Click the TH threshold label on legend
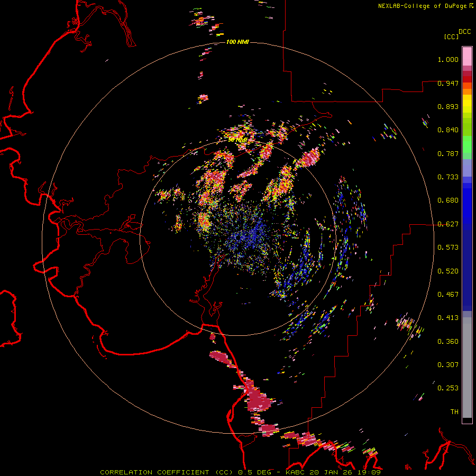The width and height of the screenshot is (476, 476). click(x=454, y=412)
